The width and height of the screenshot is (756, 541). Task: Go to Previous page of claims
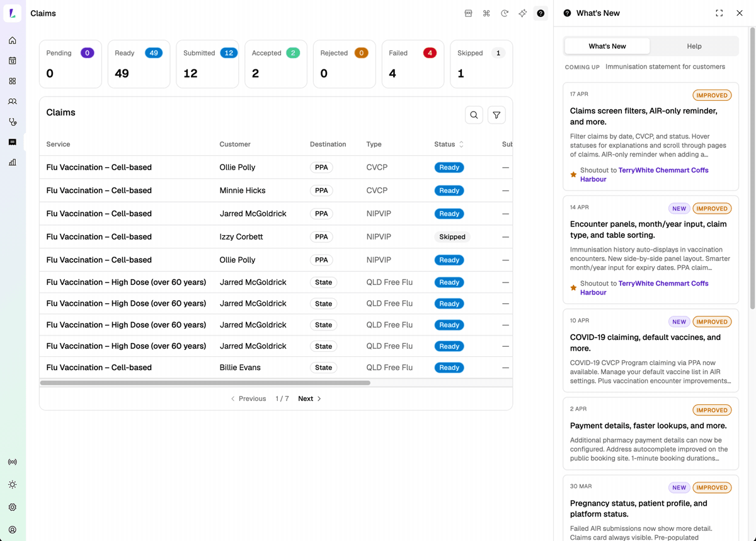tap(248, 398)
